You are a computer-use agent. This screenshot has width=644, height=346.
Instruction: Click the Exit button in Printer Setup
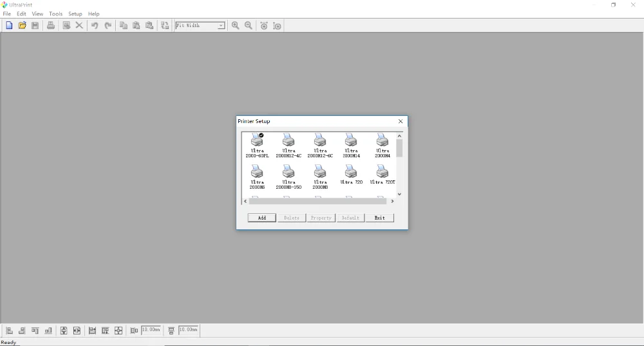click(379, 218)
